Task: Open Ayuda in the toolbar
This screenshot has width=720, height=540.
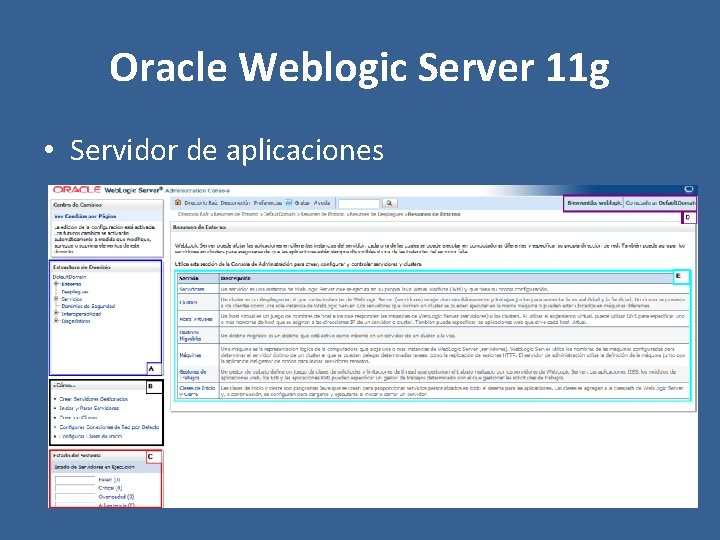Action: pos(322,203)
